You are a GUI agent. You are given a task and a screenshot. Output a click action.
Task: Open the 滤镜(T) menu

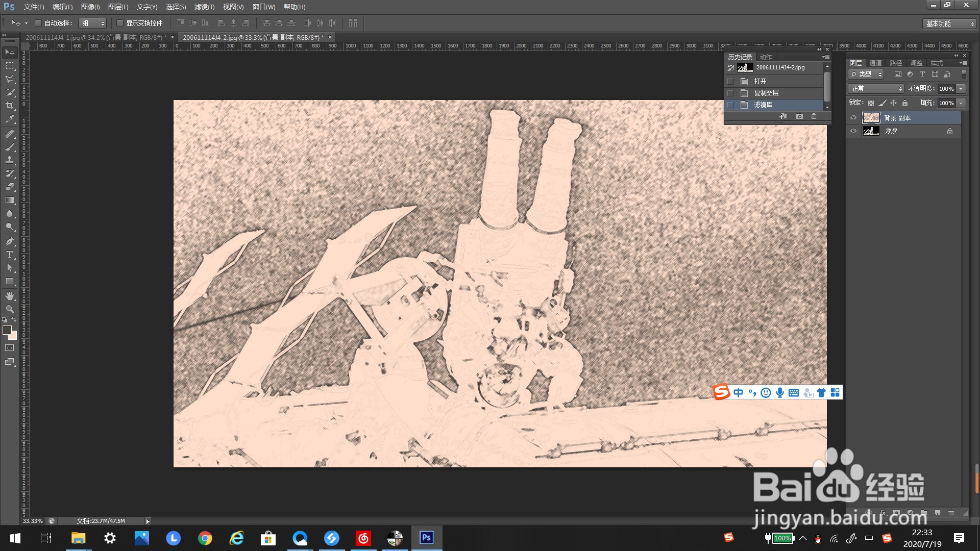[x=204, y=7]
